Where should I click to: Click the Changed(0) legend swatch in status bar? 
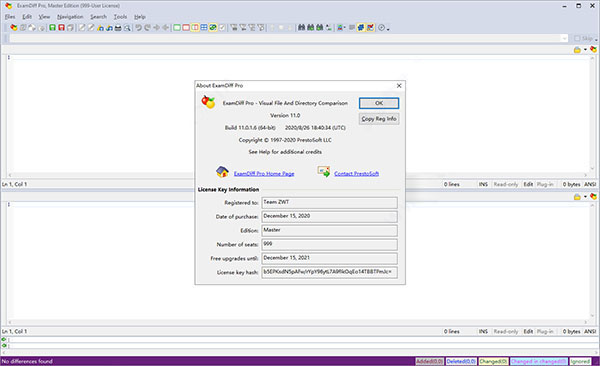(493, 361)
